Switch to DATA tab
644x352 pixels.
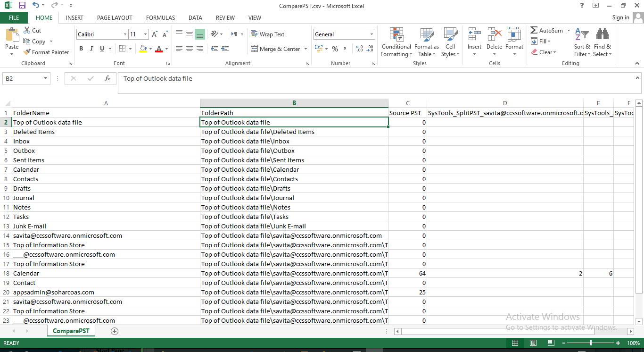195,17
